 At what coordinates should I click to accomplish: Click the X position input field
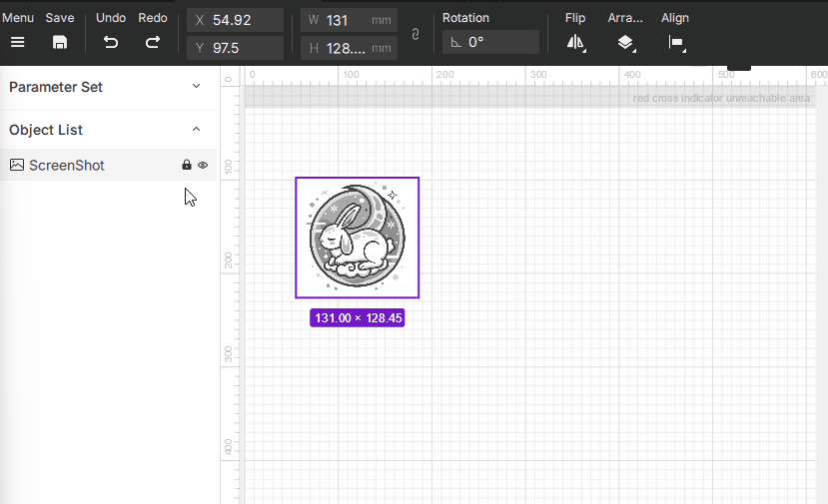245,20
